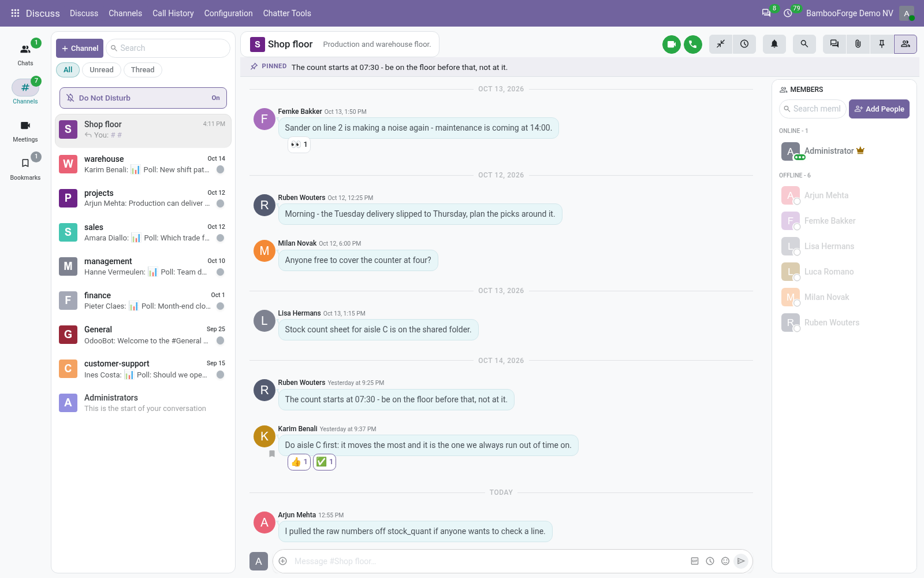Show threads panel icon in header
The height and width of the screenshot is (578, 924).
[x=834, y=44]
